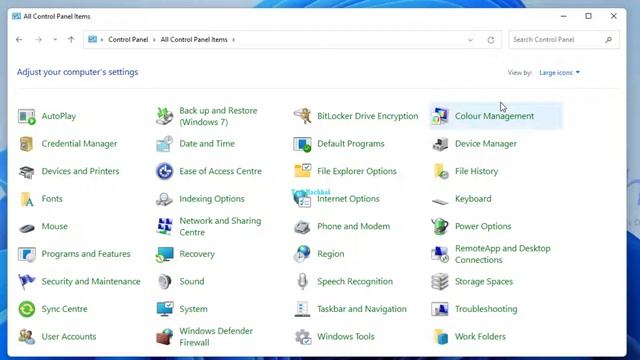Select the Colour Management icon
Viewport: 640px width, 360px height.
[x=440, y=116]
